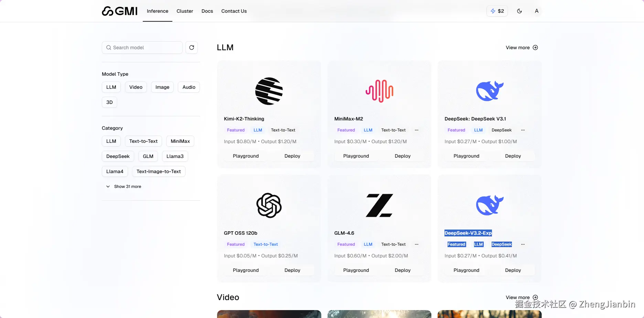Viewport: 644px width, 318px height.
Task: Filter model type by 3D
Action: [x=109, y=102]
